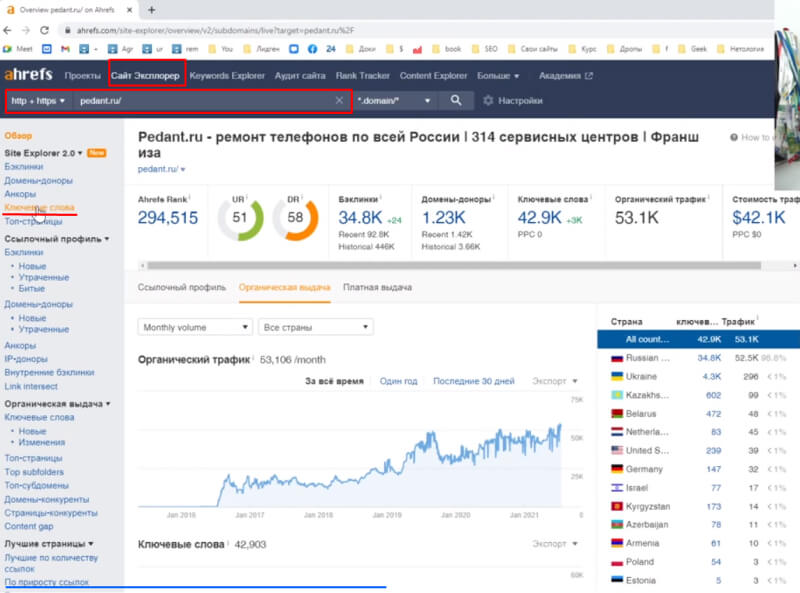Collapse the Лучшие страницы sidebar section

pyautogui.click(x=48, y=543)
